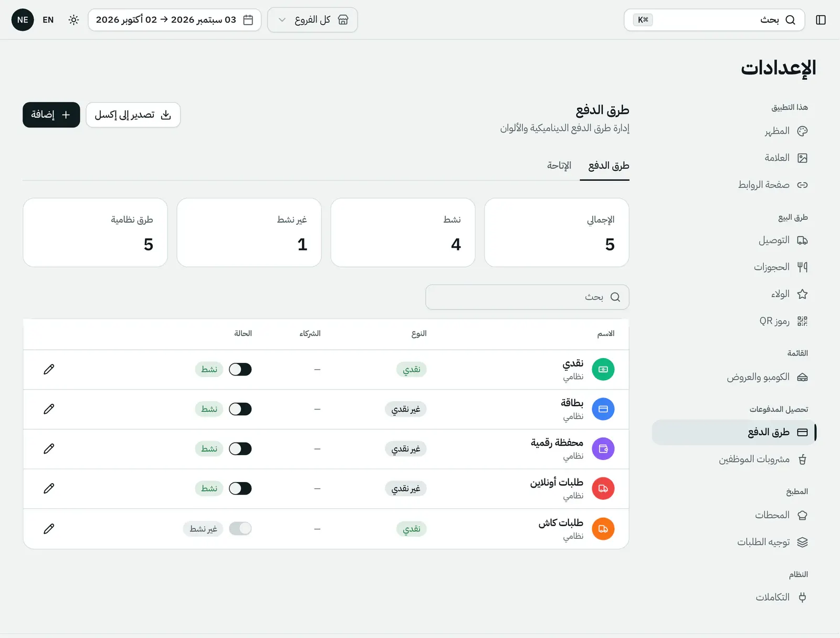
Task: Click red delivery icon for طلبات أونلاين
Action: click(603, 488)
